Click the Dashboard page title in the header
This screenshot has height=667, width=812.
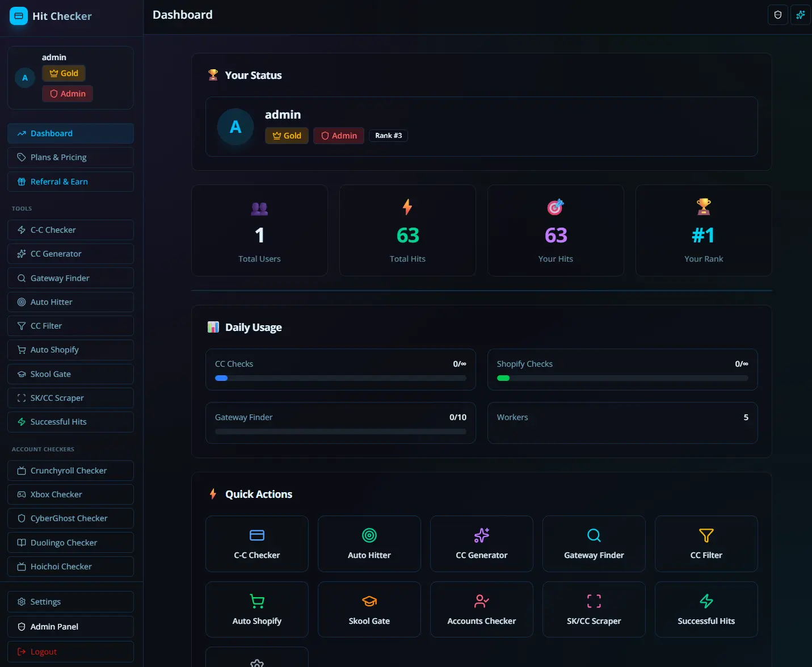pos(183,15)
